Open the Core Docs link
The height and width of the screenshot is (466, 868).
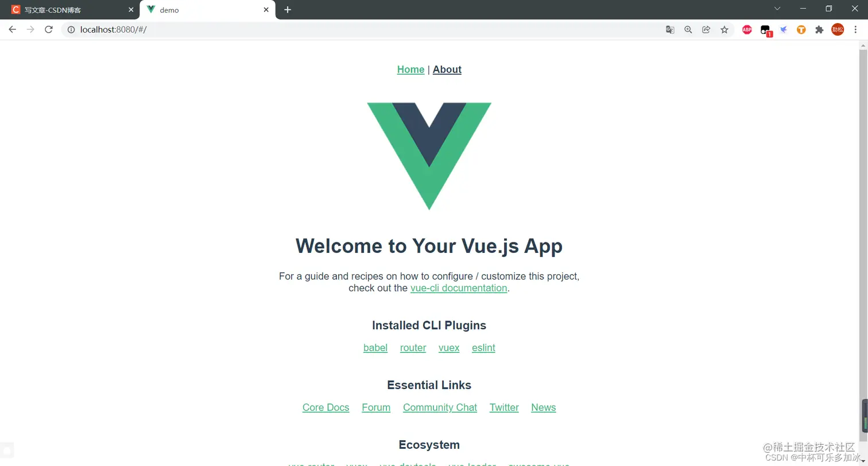point(325,407)
